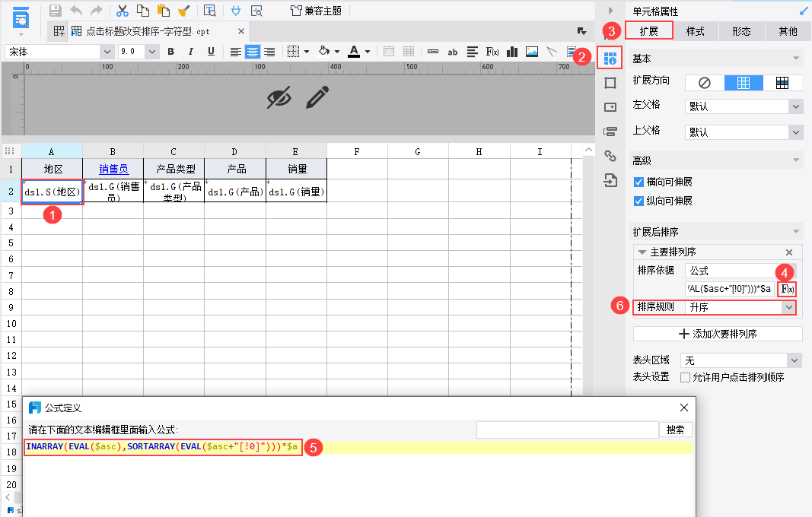Open the template web attributes icon
812x517 pixels.
coord(210,11)
